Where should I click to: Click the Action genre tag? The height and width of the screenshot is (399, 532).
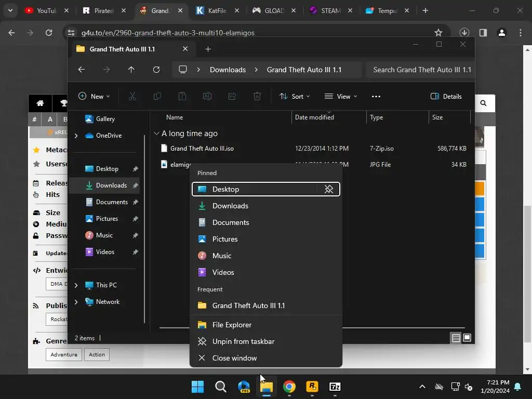point(97,354)
